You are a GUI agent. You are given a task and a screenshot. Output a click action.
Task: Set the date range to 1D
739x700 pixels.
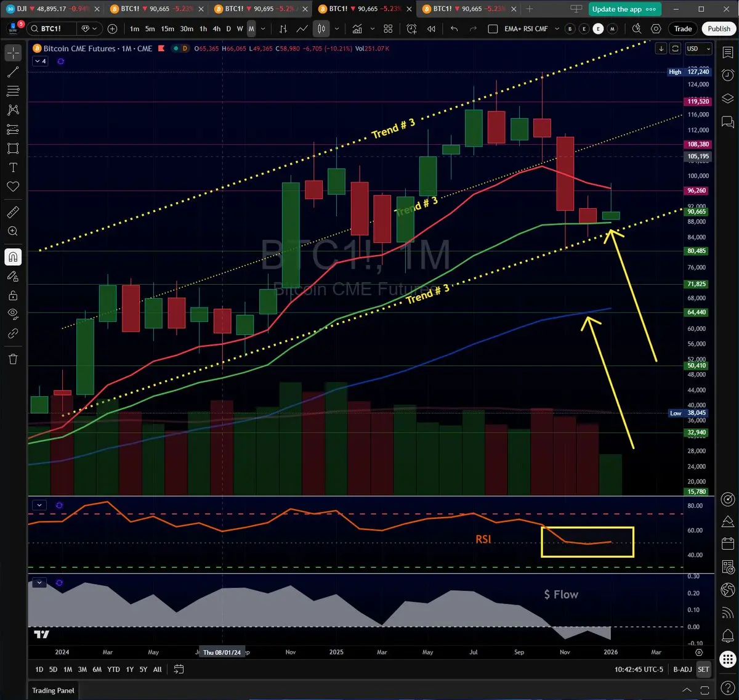point(39,669)
